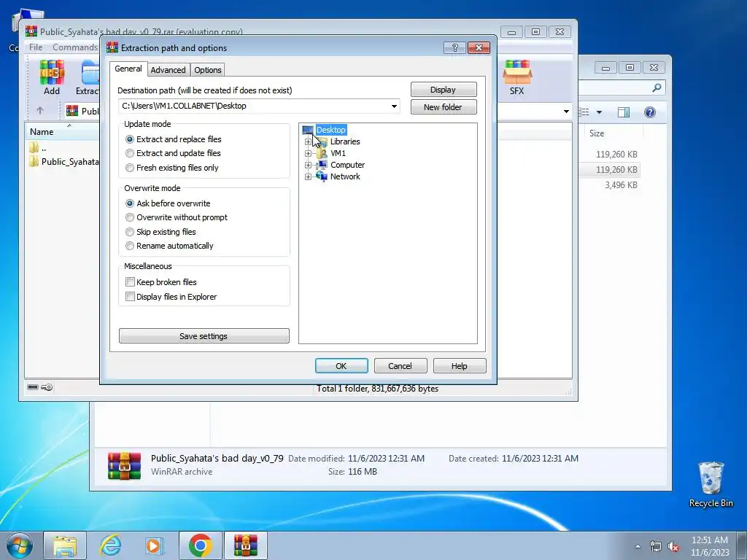
Task: Expand the VM1 tree node
Action: pyautogui.click(x=309, y=153)
